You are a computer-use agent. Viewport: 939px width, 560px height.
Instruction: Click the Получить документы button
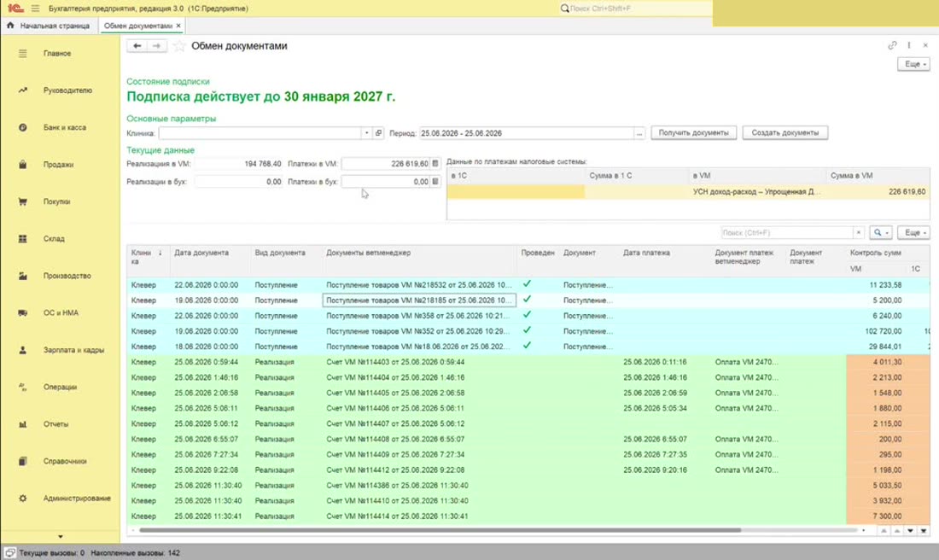pos(693,133)
